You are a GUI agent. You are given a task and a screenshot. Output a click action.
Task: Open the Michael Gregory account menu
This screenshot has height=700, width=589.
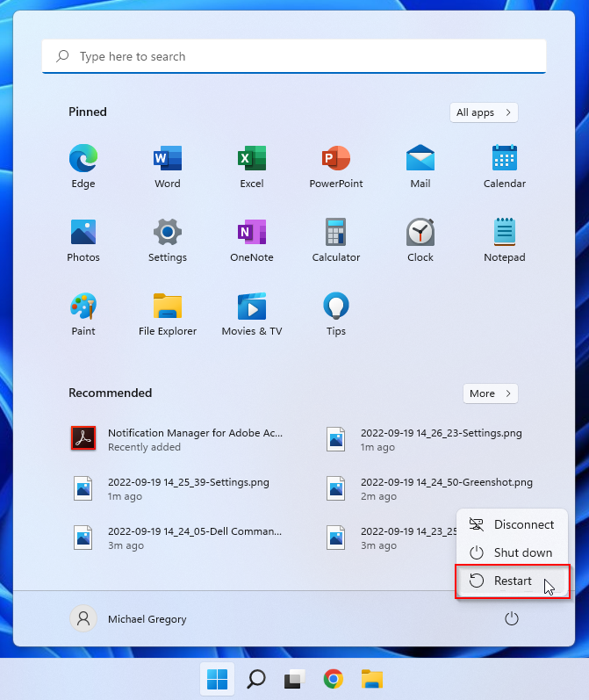(128, 618)
